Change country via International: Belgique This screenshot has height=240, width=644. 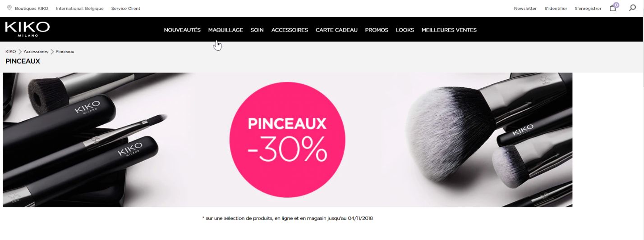[80, 9]
